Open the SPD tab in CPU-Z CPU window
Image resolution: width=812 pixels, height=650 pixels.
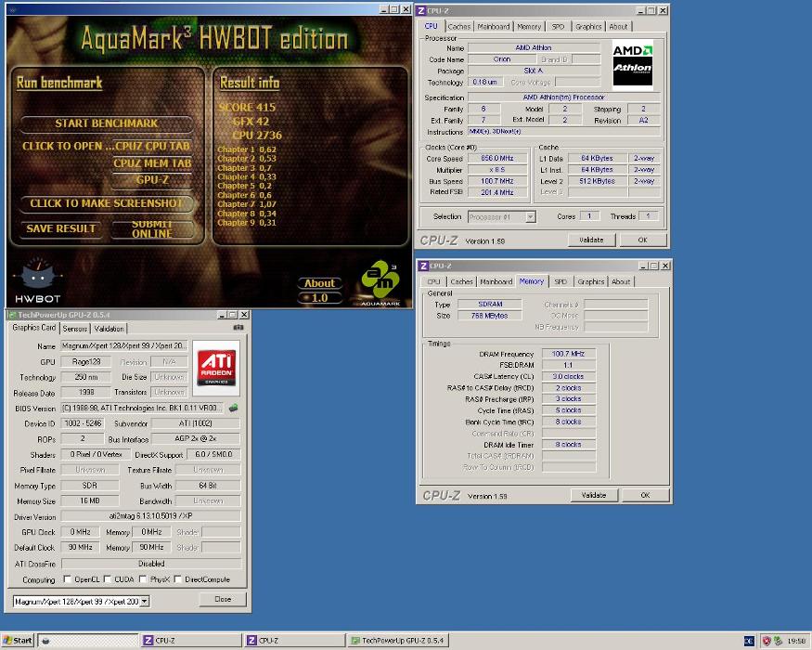click(558, 26)
